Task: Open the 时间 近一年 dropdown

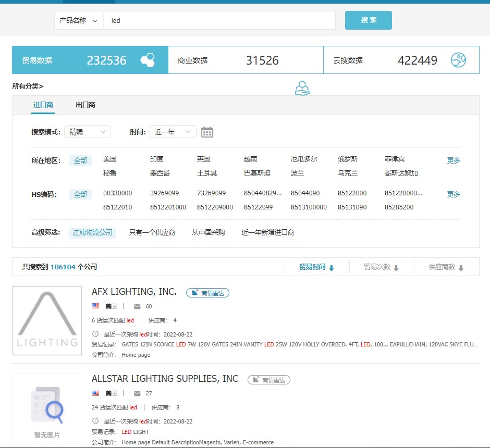Action: tap(173, 132)
